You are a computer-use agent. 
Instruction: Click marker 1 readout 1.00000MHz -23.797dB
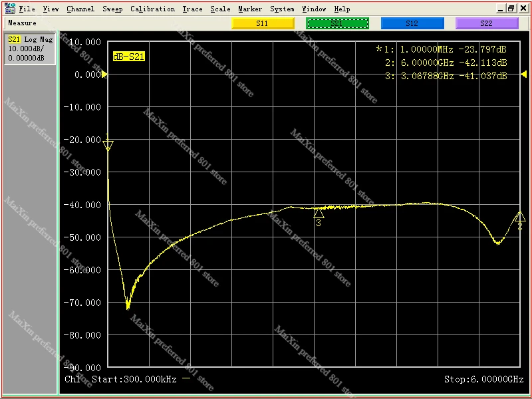(441, 49)
